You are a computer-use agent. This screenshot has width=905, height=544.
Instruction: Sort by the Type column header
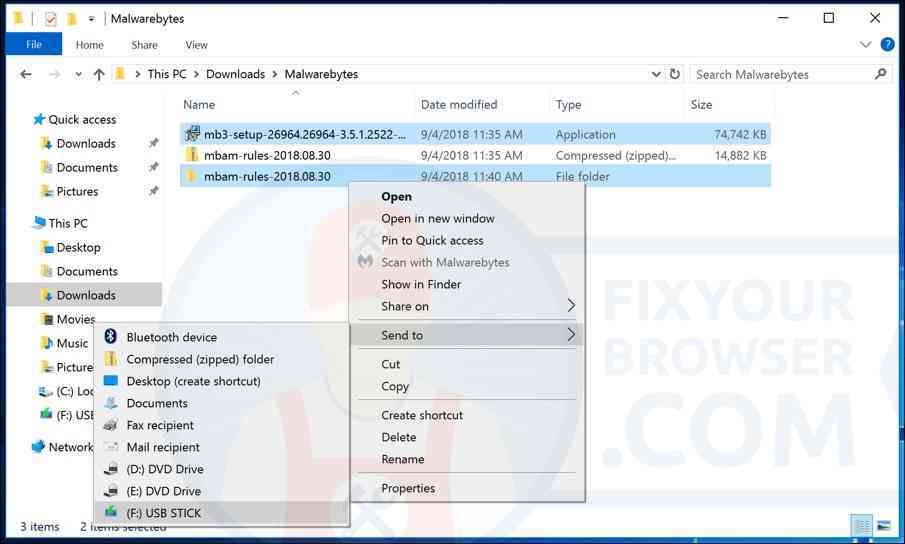[x=568, y=104]
